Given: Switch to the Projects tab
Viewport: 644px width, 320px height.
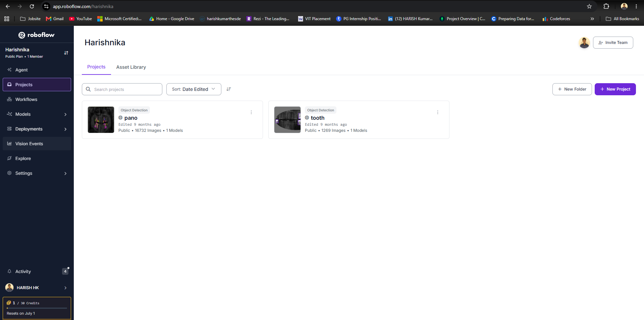Looking at the screenshot, I should tap(96, 67).
